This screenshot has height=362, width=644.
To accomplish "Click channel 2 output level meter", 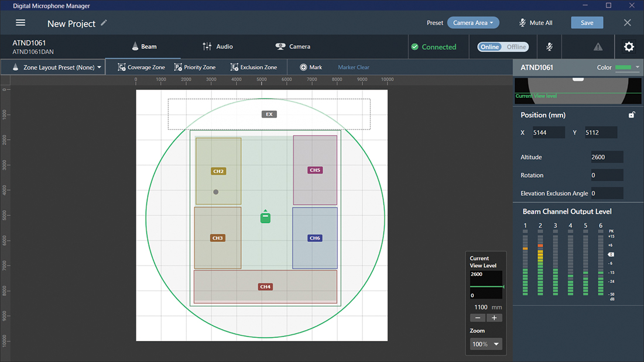I will (540, 263).
